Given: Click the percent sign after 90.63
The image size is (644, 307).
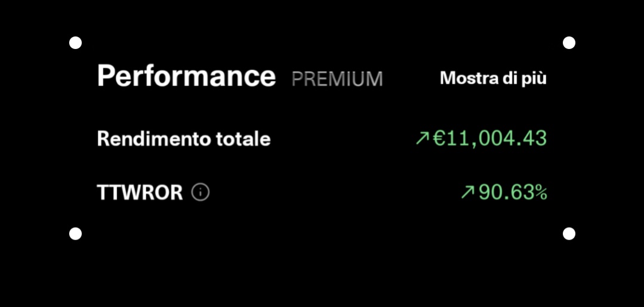Looking at the screenshot, I should [x=540, y=192].
